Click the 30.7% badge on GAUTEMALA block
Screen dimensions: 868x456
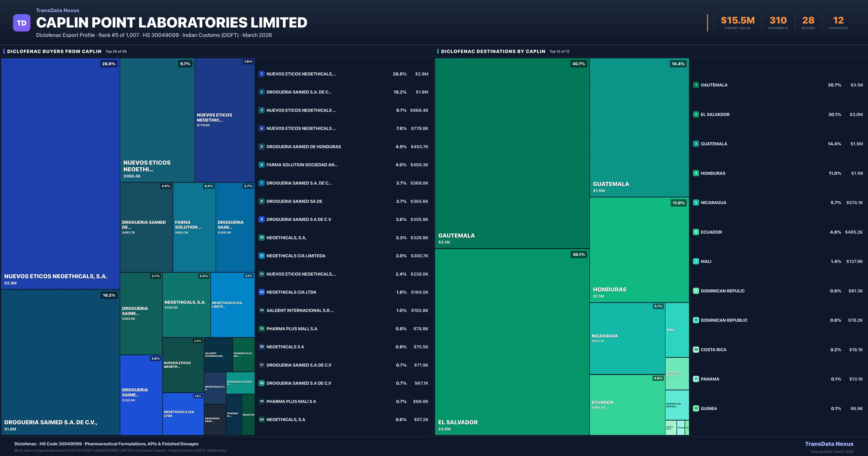click(578, 64)
